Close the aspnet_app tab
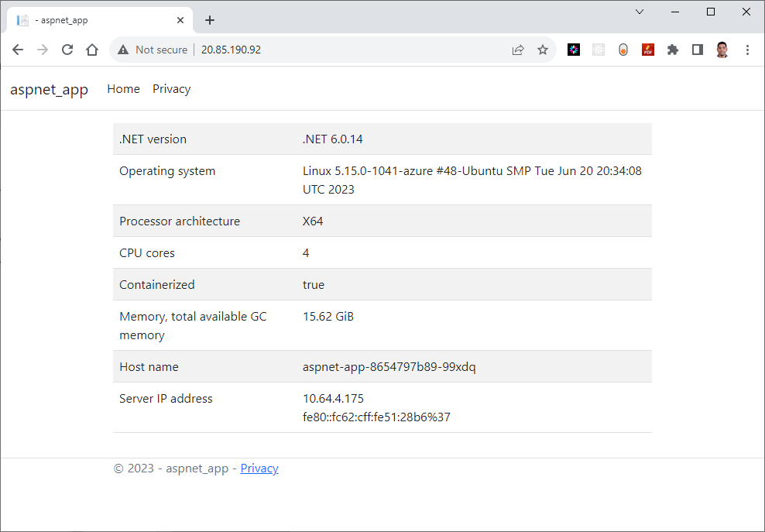Screen dimensions: 765x532 (180, 20)
